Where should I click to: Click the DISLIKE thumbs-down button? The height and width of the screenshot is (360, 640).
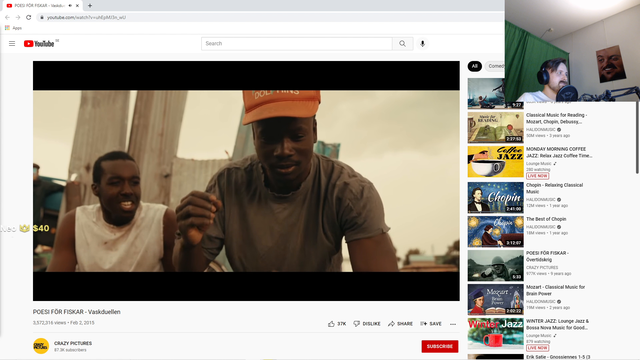click(x=367, y=324)
